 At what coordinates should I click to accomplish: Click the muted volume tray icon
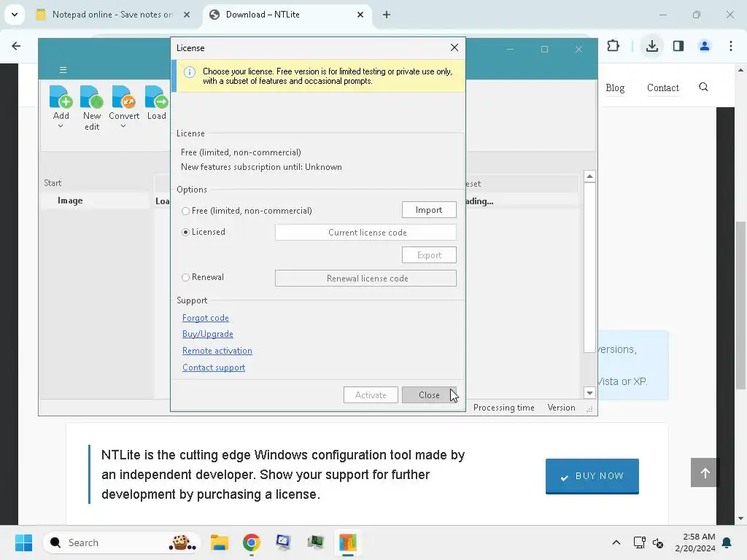tap(658, 542)
